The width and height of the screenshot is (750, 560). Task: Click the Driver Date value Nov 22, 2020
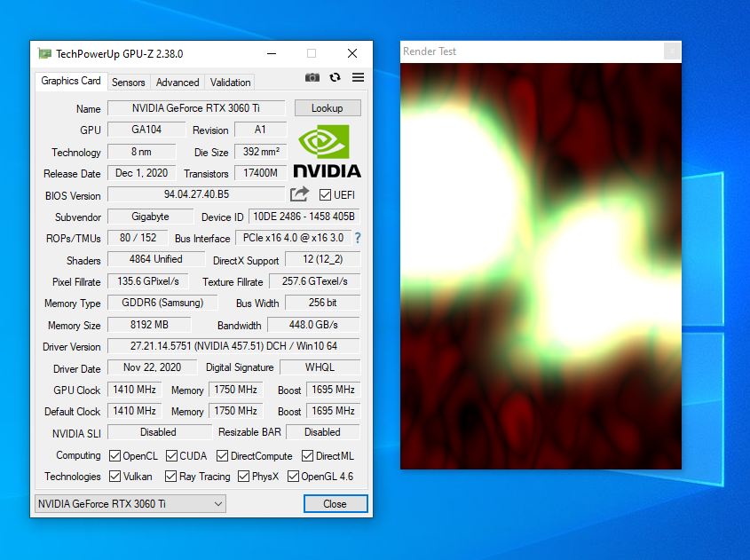point(152,367)
